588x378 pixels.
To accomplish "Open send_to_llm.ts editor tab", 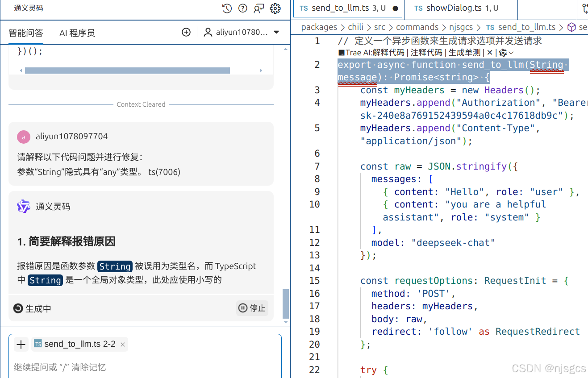I will pos(347,8).
